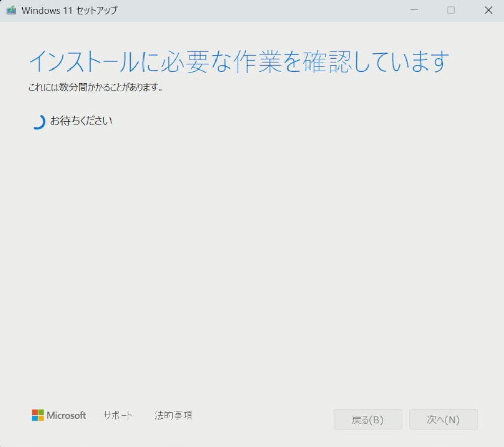Click the Microsoft logo
The image size is (504, 447).
59,415
